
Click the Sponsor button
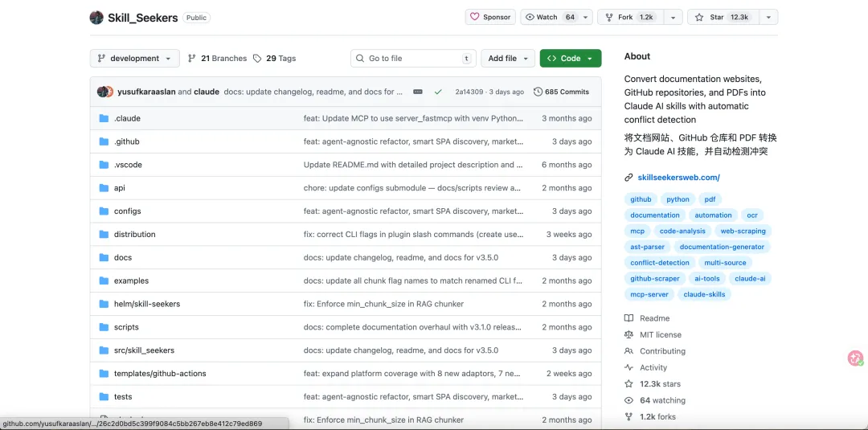pos(490,17)
